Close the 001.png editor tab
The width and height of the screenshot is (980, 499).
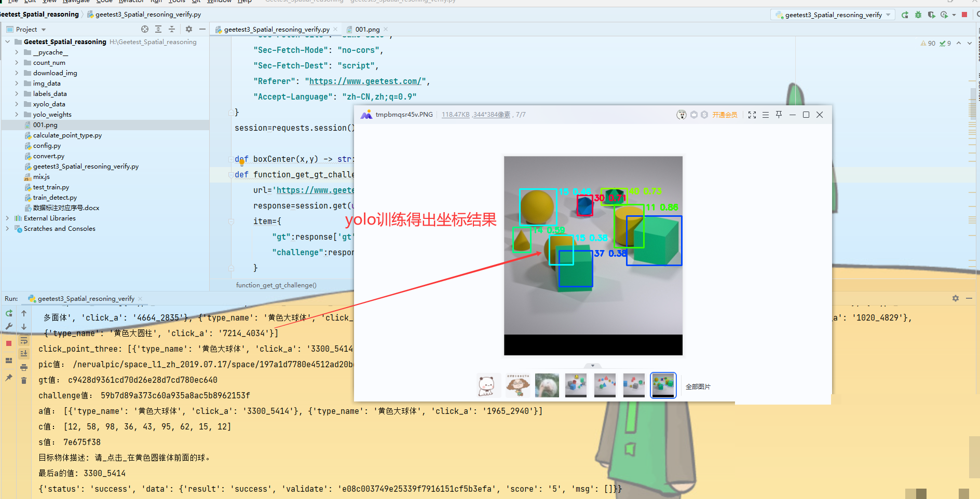(386, 30)
